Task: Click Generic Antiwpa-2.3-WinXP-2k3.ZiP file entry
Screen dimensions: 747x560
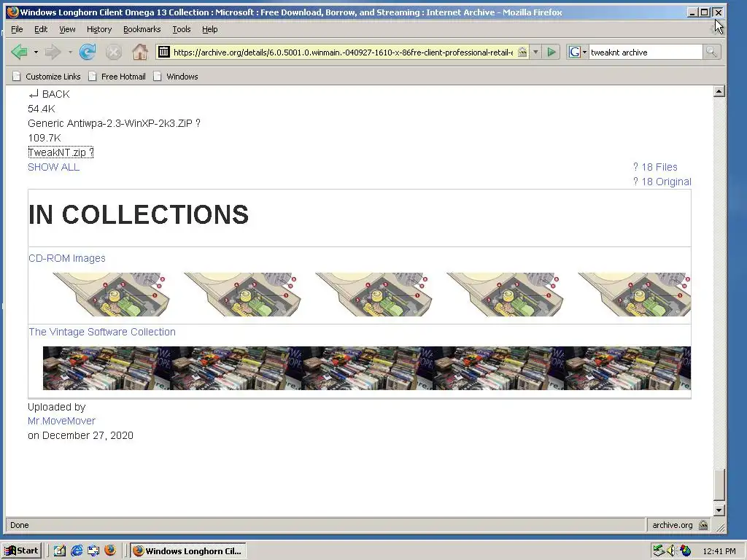Action: 114,123
